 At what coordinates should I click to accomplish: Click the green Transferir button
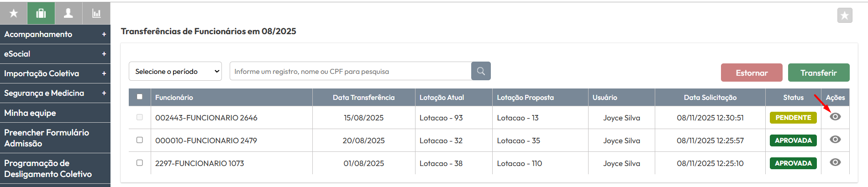tap(819, 73)
